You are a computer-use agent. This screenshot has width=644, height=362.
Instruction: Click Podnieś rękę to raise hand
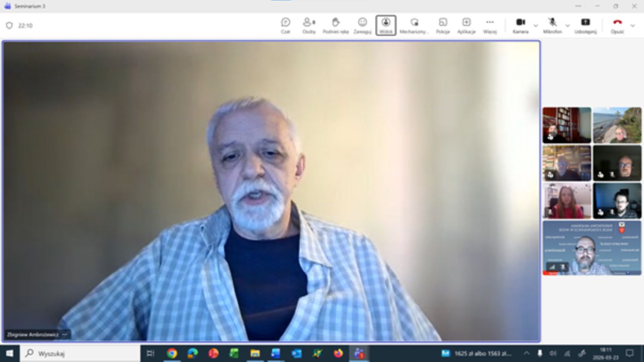[335, 25]
